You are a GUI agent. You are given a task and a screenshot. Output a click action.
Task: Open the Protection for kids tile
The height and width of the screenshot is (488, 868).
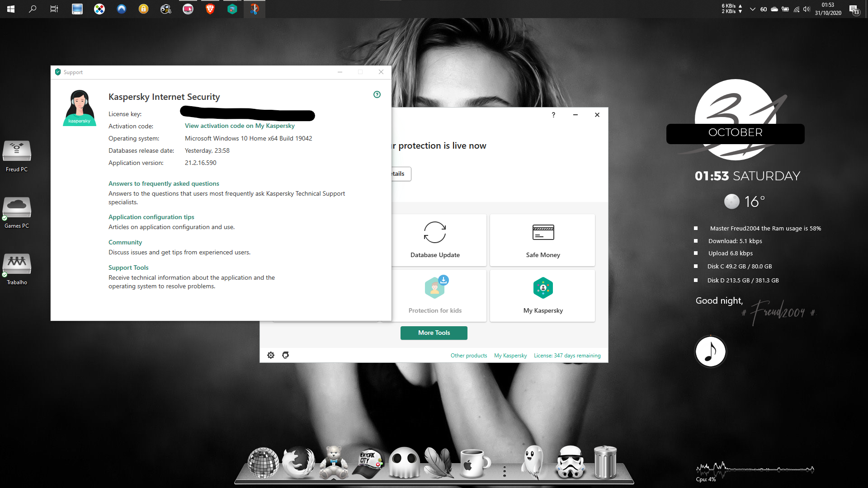pyautogui.click(x=435, y=296)
